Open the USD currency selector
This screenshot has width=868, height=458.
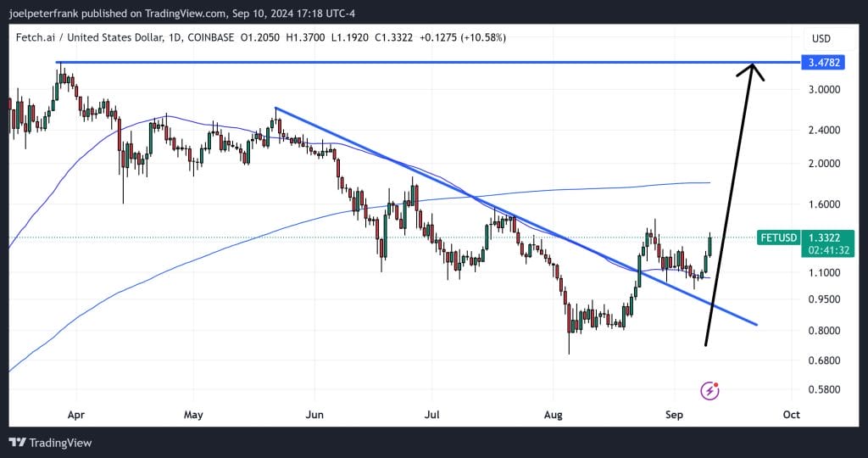coord(821,38)
